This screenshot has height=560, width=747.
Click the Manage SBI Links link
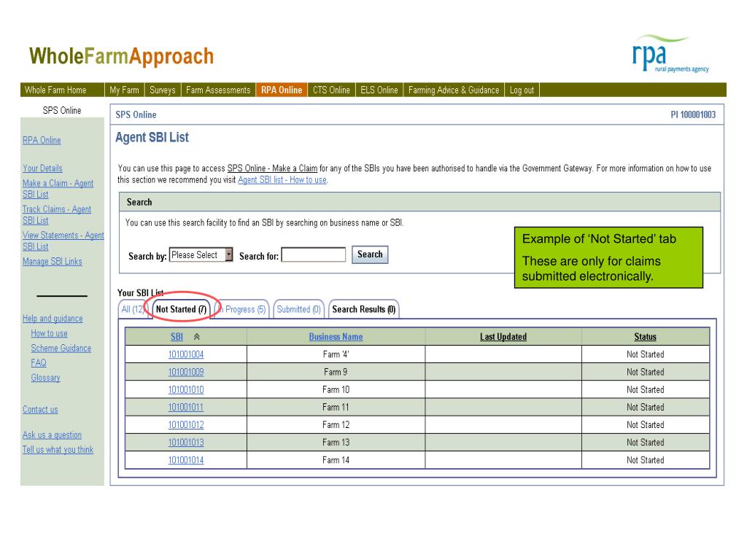click(x=53, y=262)
